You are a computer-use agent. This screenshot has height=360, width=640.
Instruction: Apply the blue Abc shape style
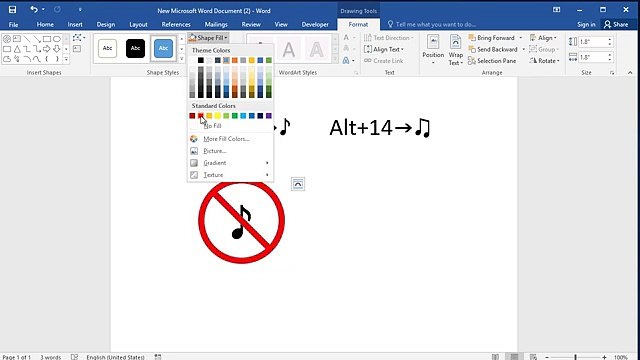(163, 49)
